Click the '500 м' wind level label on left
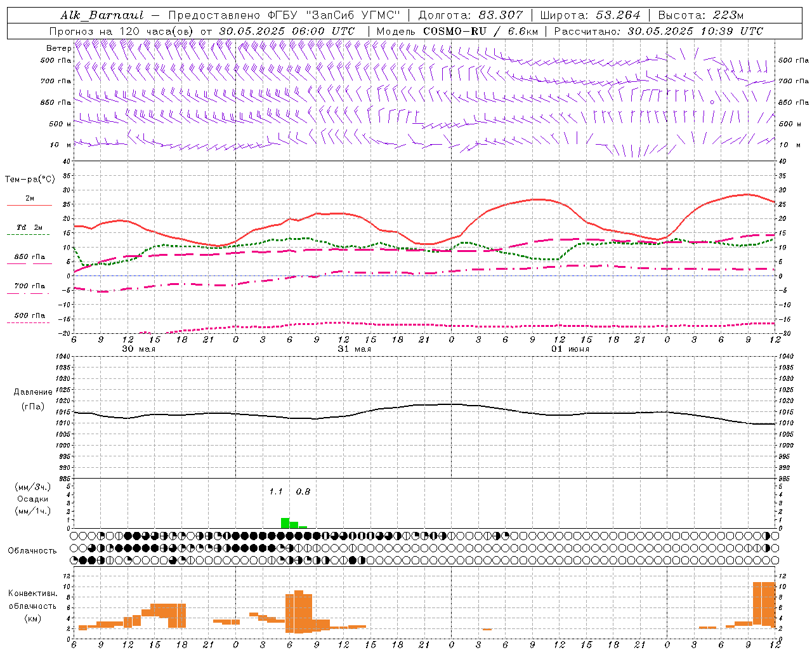812x650 pixels. click(60, 124)
